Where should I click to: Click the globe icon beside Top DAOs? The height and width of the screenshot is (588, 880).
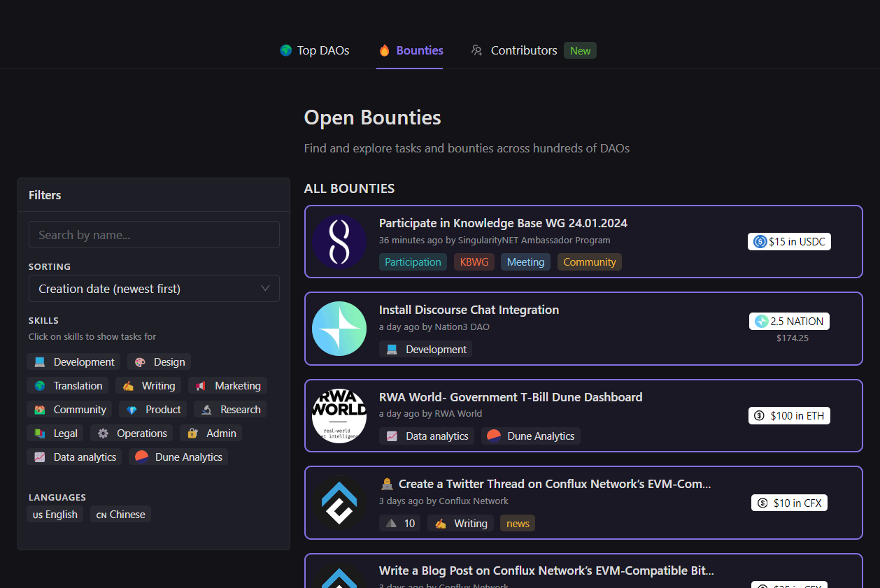(x=285, y=50)
